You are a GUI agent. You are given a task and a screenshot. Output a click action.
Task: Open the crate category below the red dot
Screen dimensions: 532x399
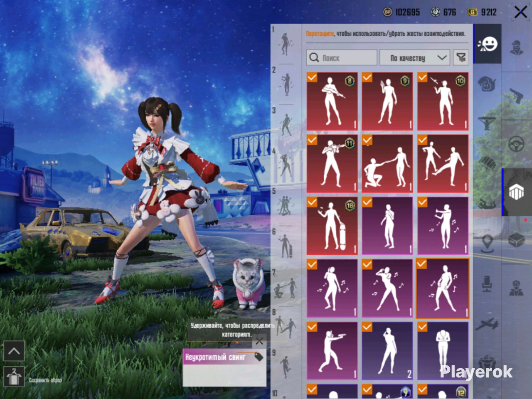point(516,240)
